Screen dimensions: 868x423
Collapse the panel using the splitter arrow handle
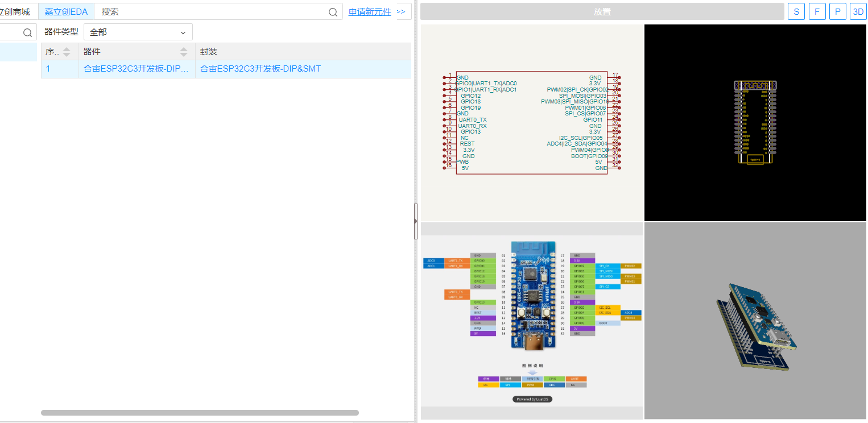[416, 221]
